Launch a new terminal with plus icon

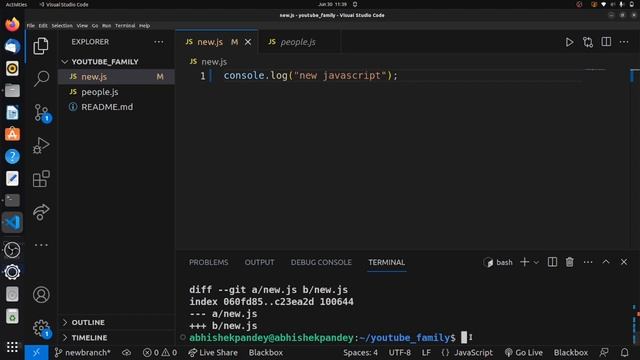(524, 262)
